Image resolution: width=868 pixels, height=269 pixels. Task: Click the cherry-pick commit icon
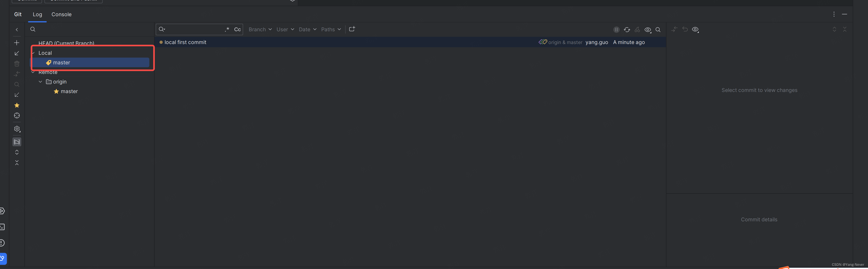click(x=637, y=30)
